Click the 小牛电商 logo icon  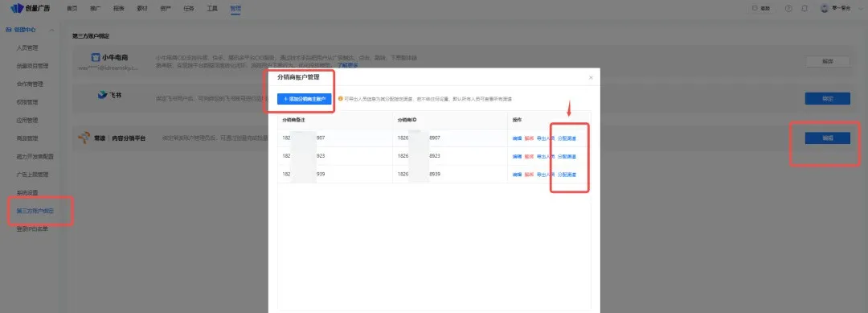(95, 57)
